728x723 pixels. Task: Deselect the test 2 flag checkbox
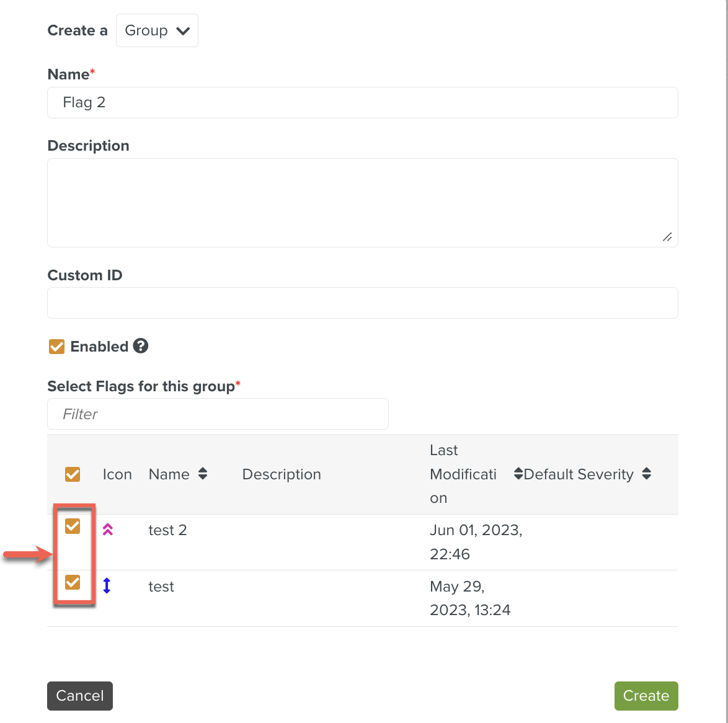point(73,526)
